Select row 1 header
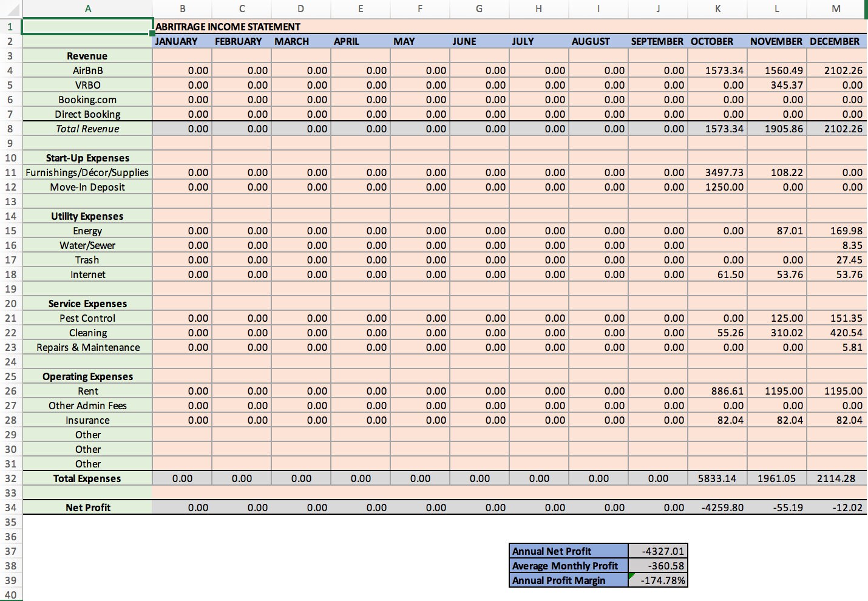Viewport: 868px width, 601px height. pos(10,27)
